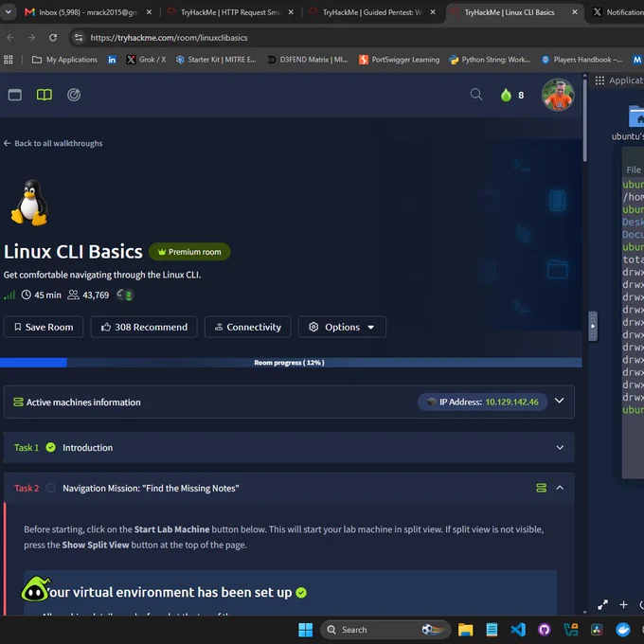This screenshot has height=644, width=644.
Task: Switch to the HTTP Request Smuggling tab
Action: [230, 12]
